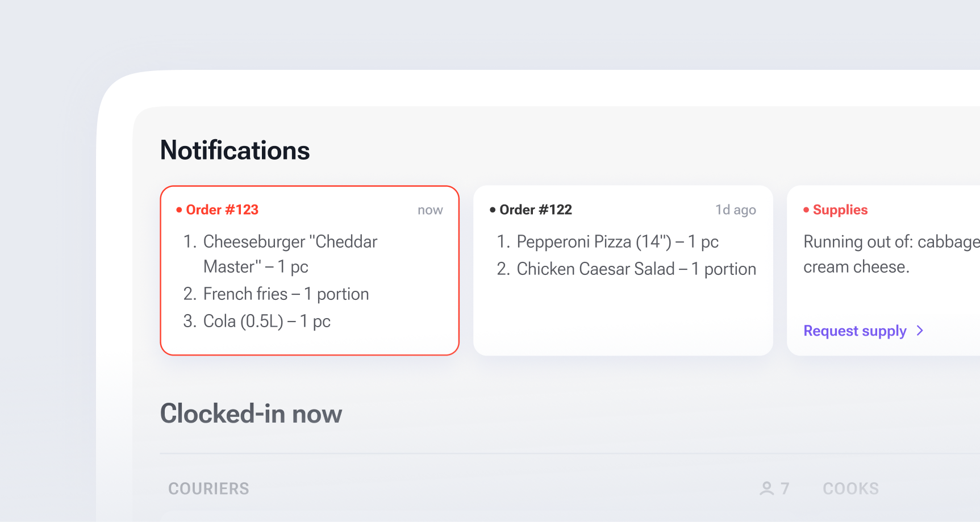Screen dimensions: 980x522
Task: Select the Supplies notification title
Action: coord(840,210)
